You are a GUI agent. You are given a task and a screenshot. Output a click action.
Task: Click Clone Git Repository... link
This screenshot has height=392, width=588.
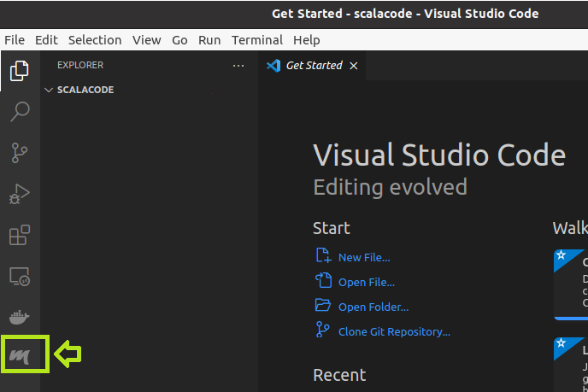pyautogui.click(x=393, y=331)
